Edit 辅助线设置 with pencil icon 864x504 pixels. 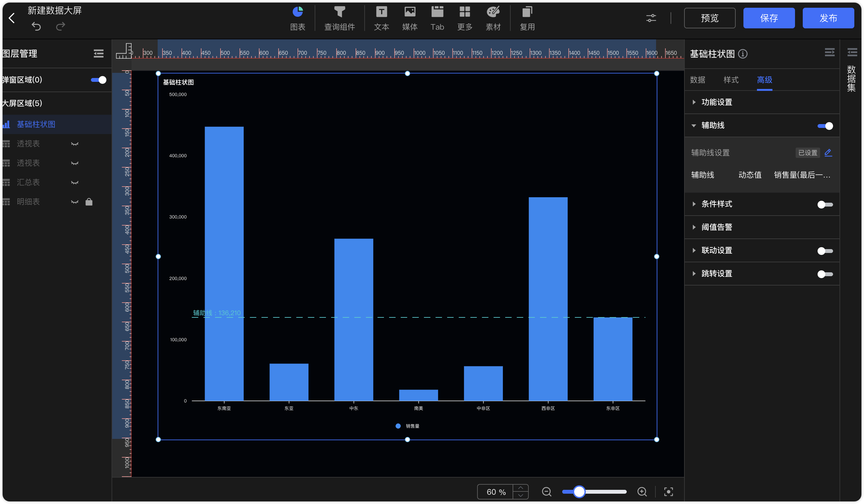click(828, 152)
